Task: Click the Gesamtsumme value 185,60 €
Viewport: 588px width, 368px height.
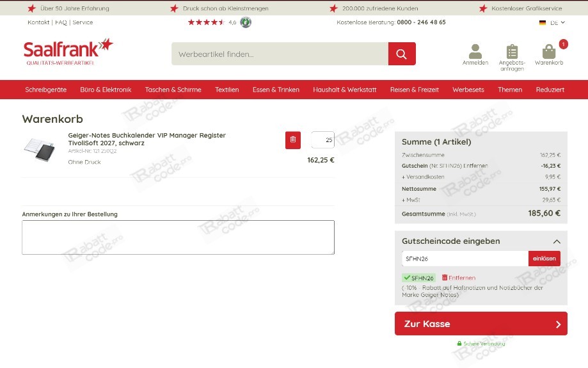Action: (544, 214)
